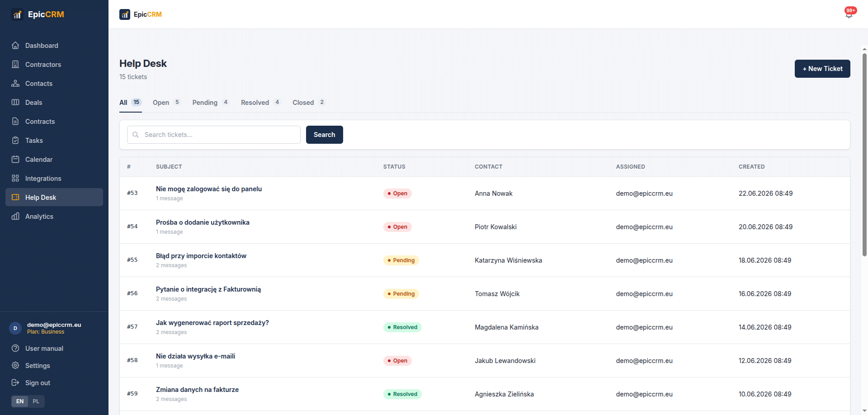
Task: Click the Sign out arrow icon
Action: coord(15,382)
